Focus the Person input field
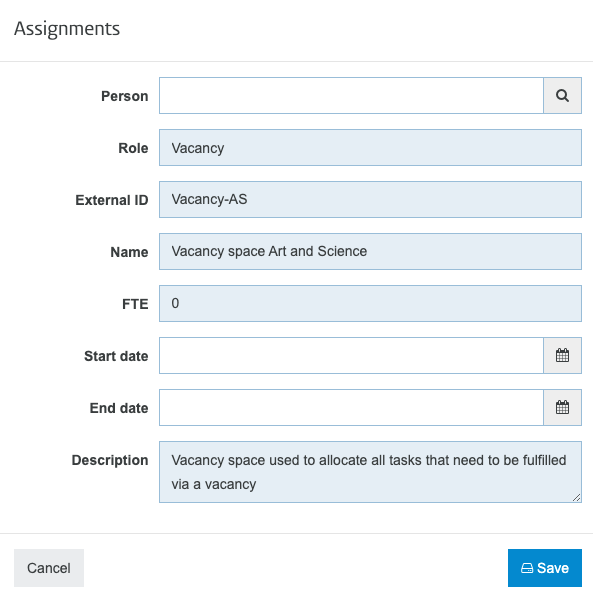Viewport: 593px width, 598px height. click(351, 95)
